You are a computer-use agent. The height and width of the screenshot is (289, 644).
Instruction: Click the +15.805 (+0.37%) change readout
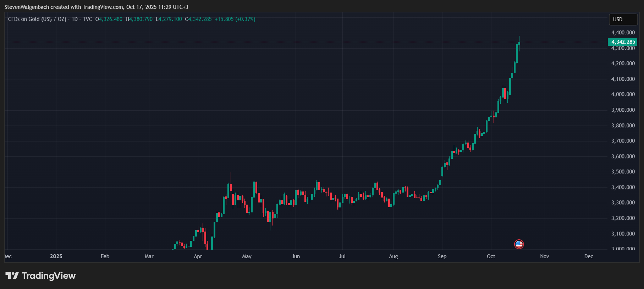pos(235,19)
